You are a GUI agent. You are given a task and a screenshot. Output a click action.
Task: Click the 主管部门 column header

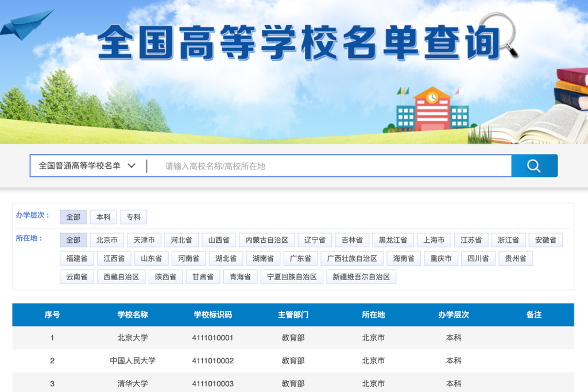tap(293, 315)
